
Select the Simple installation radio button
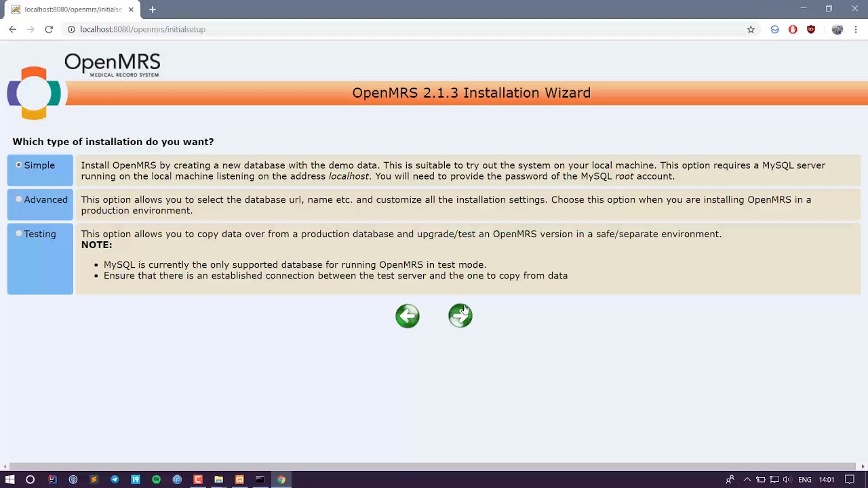click(19, 165)
